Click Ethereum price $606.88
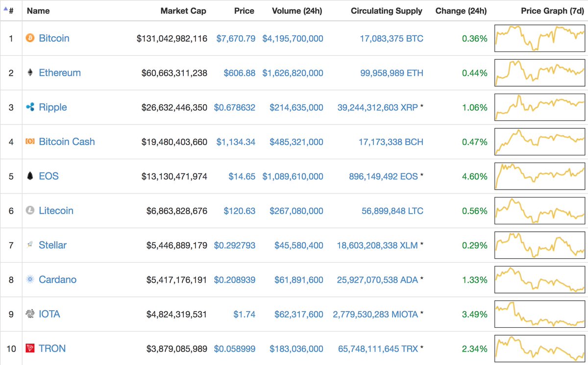The height and width of the screenshot is (365, 588). click(x=240, y=73)
